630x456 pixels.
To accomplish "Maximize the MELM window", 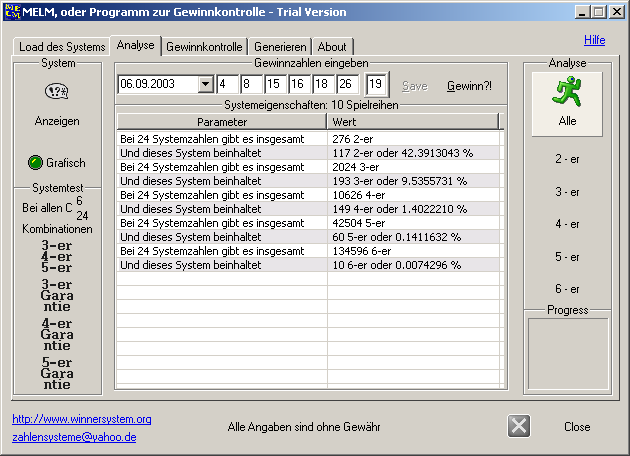I will click(598, 12).
